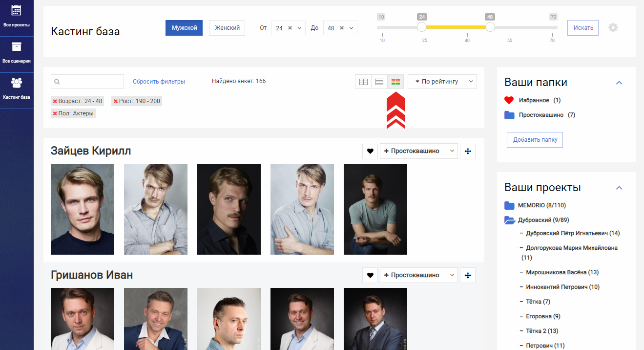This screenshot has height=350, width=644.
Task: Open Все сценарии in the sidebar
Action: pos(17,53)
